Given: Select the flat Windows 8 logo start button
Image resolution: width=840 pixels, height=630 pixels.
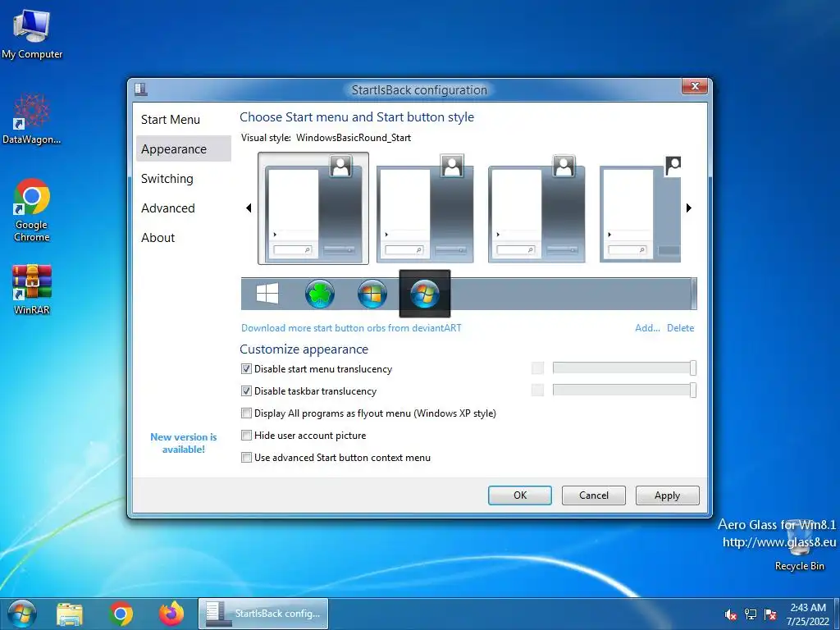Looking at the screenshot, I should 267,294.
